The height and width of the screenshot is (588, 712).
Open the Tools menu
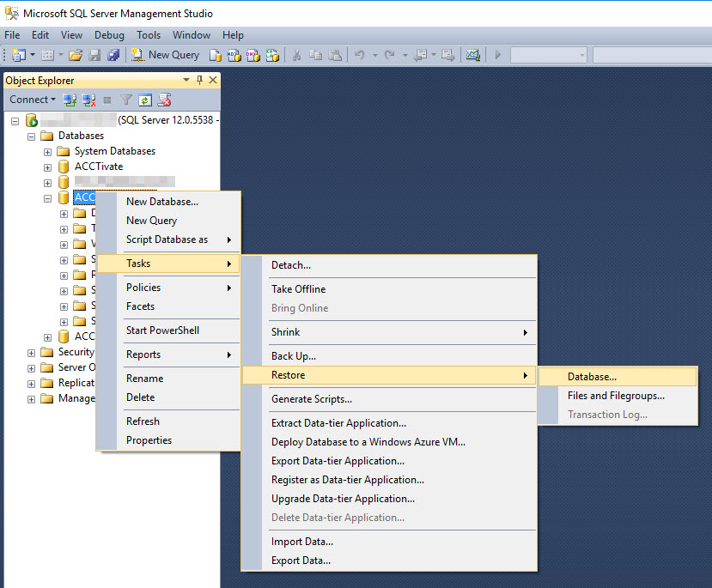coord(149,35)
